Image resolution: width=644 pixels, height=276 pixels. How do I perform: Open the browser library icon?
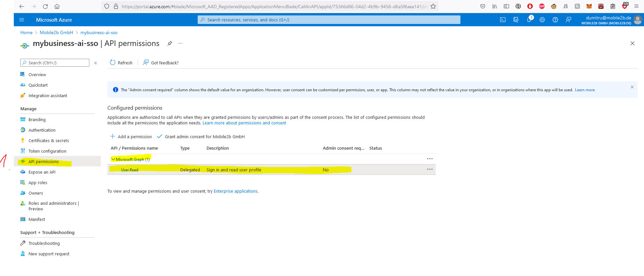[495, 6]
